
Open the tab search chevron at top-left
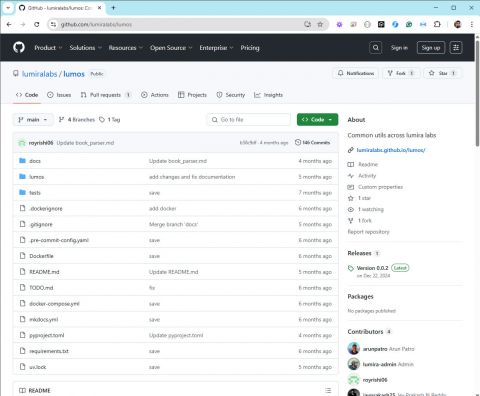click(x=8, y=8)
